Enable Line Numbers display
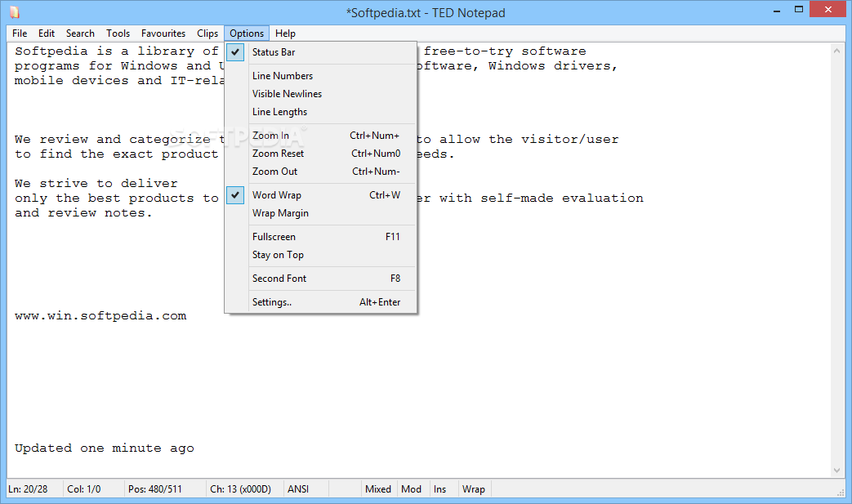 tap(320, 75)
